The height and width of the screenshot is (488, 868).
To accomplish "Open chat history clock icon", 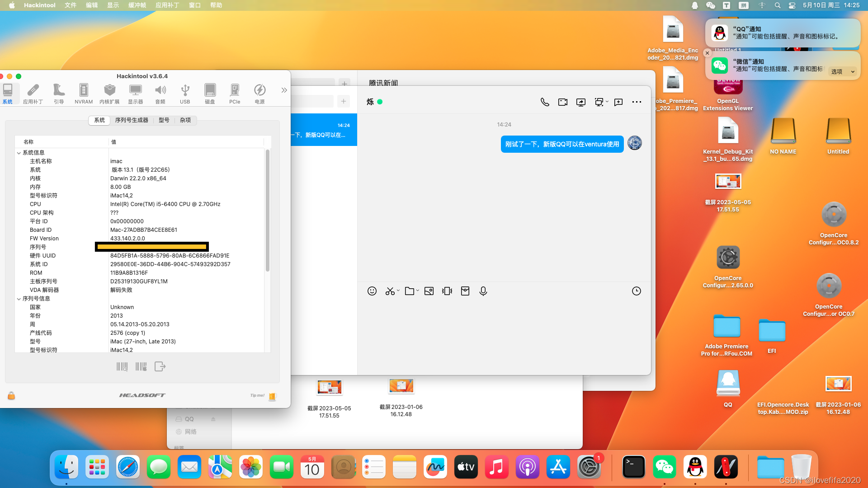I will [637, 291].
